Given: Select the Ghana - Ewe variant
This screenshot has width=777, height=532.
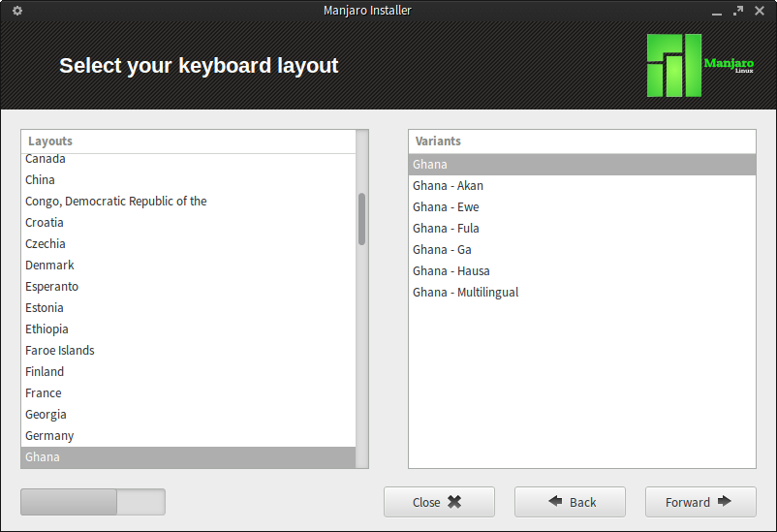Looking at the screenshot, I should point(581,206).
